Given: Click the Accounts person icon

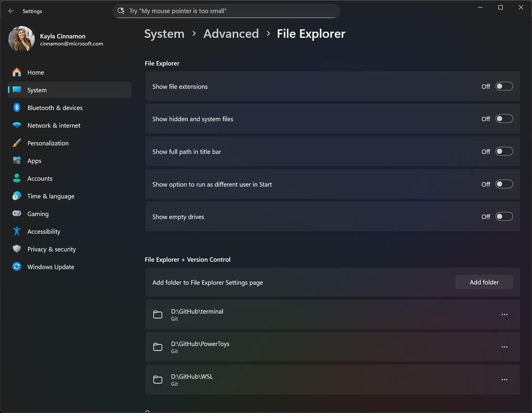Looking at the screenshot, I should point(16,178).
